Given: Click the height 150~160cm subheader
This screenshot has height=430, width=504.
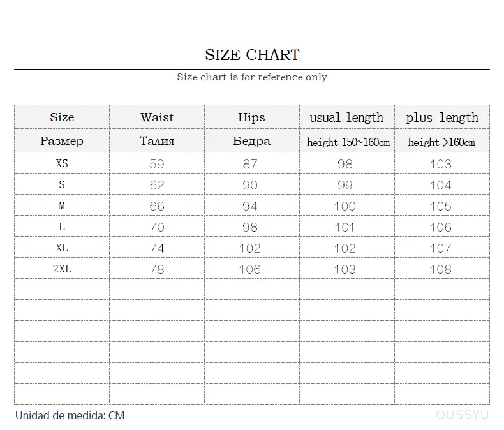Looking at the screenshot, I should tap(348, 142).
